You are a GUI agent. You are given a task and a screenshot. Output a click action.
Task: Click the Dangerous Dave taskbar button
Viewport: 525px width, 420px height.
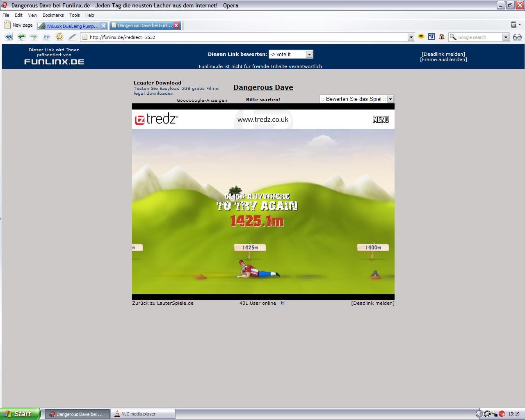77,414
